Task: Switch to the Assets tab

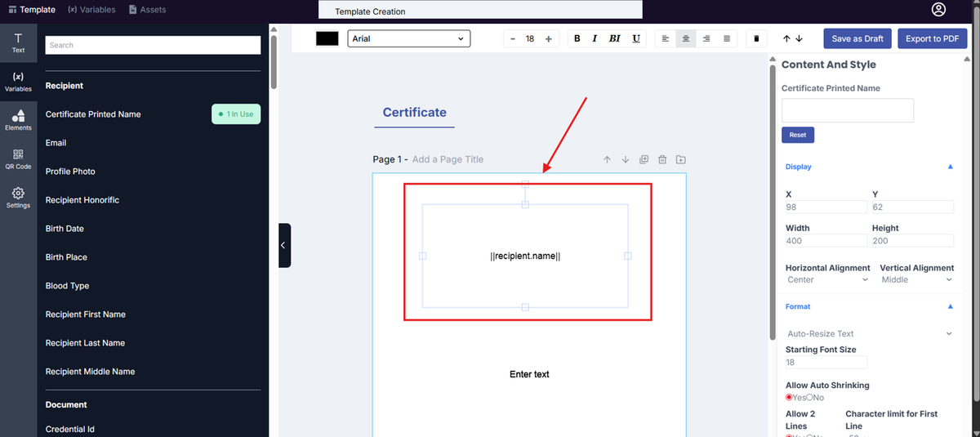Action: click(x=147, y=10)
